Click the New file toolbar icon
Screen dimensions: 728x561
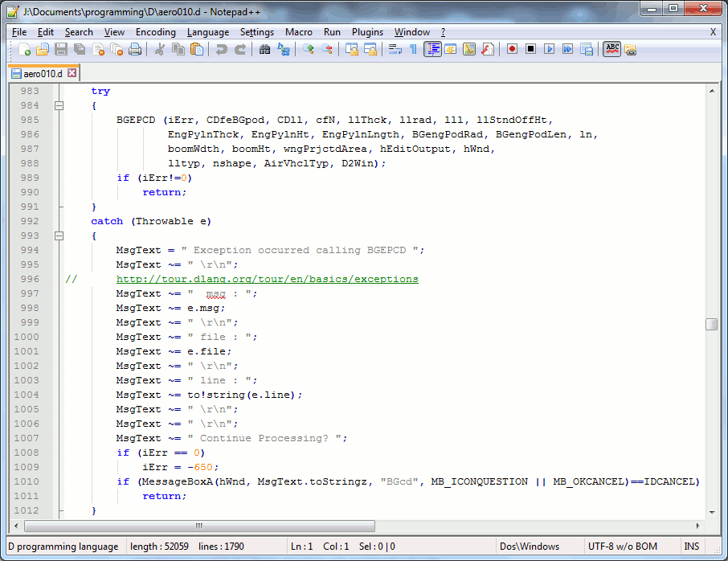coord(25,50)
